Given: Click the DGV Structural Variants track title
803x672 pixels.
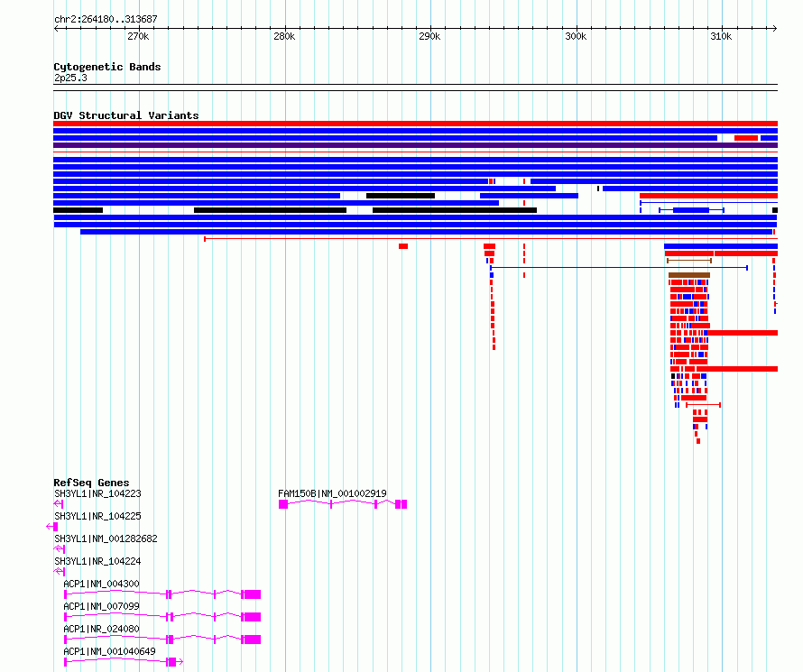Looking at the screenshot, I should click(126, 115).
